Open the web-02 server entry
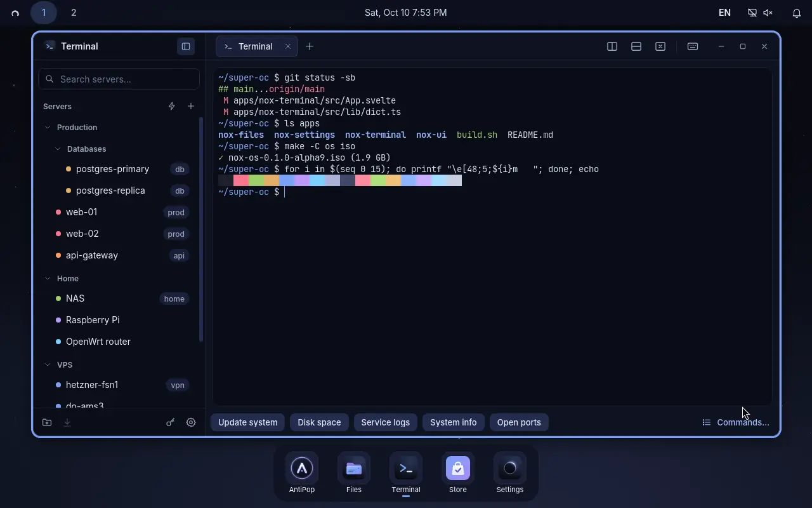Image resolution: width=812 pixels, height=508 pixels. [119, 234]
